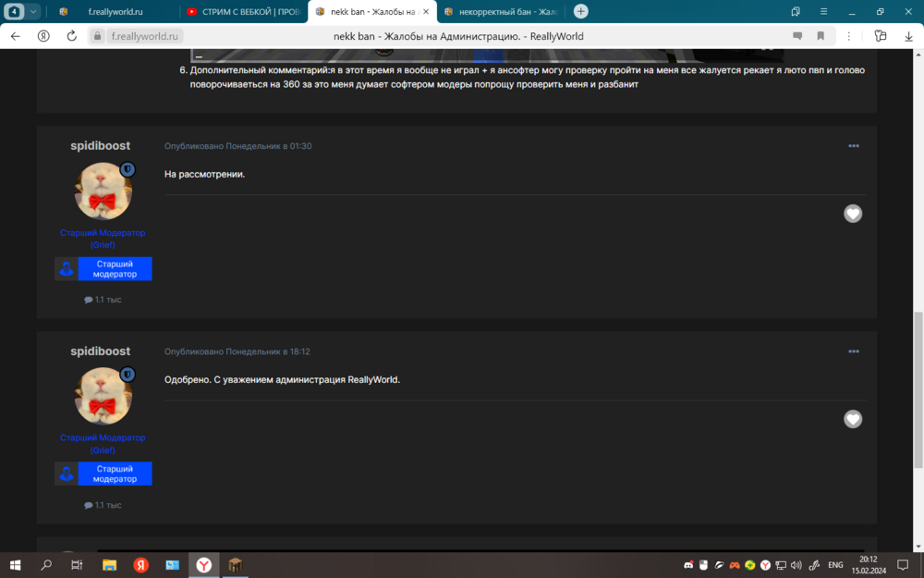Open 'Опубликовано Понедельник в 18:12' timestamp link
The image size is (924, 578).
point(237,350)
